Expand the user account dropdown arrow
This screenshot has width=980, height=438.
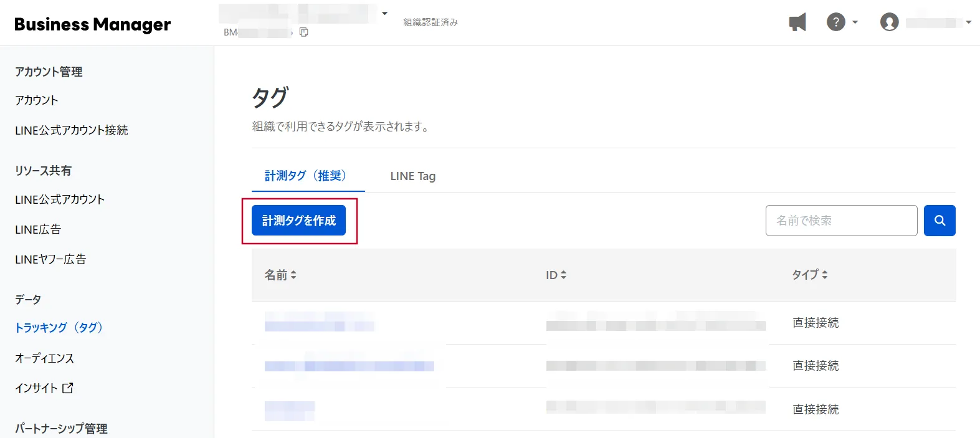tap(968, 22)
